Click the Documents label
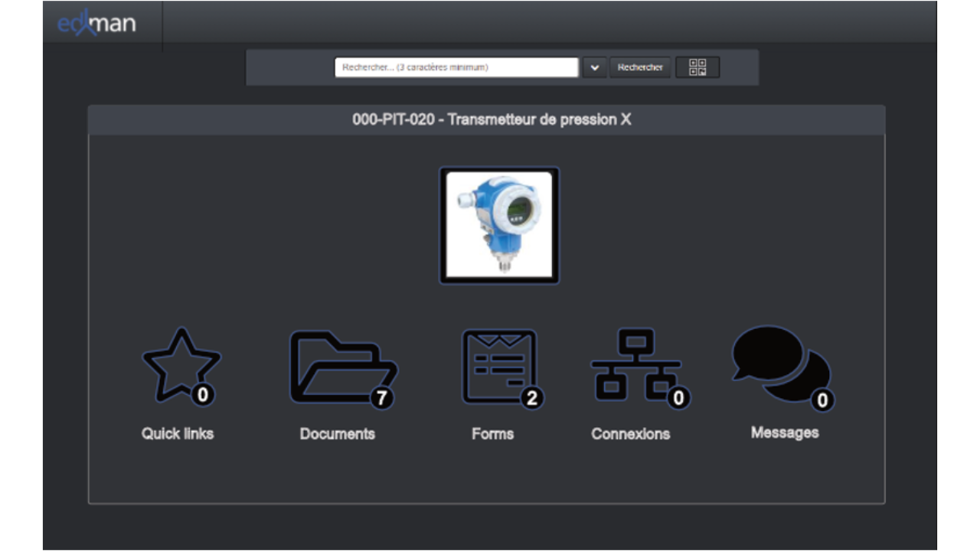The height and width of the screenshot is (551, 980). pyautogui.click(x=338, y=433)
